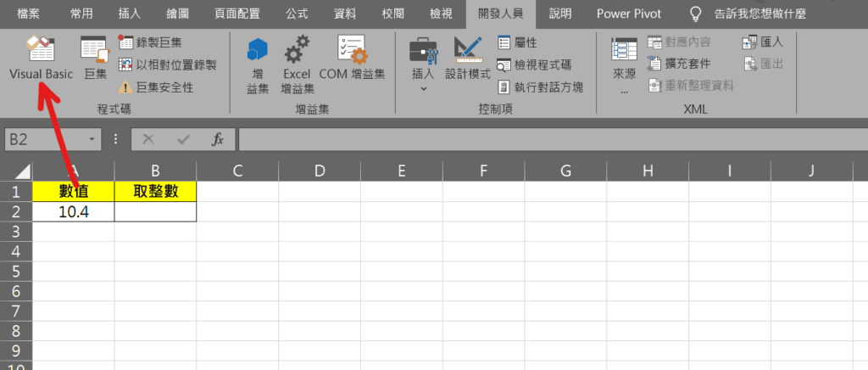
Task: Select column H header
Action: (x=648, y=171)
